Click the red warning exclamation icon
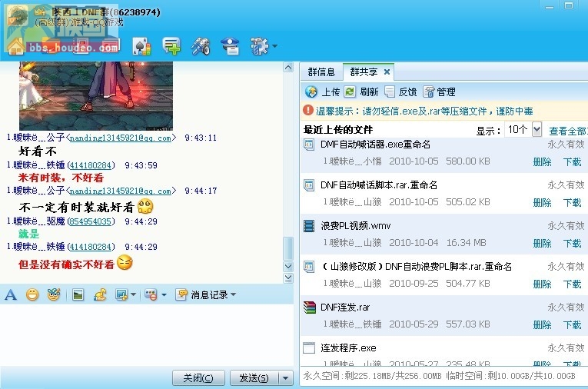Image resolution: width=588 pixels, height=389 pixels. click(x=308, y=110)
